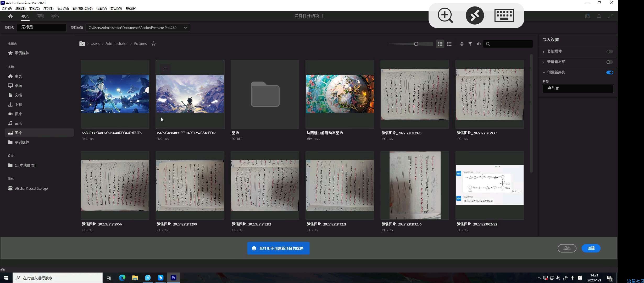The height and width of the screenshot is (283, 644).
Task: Open the sort order options
Action: click(462, 44)
